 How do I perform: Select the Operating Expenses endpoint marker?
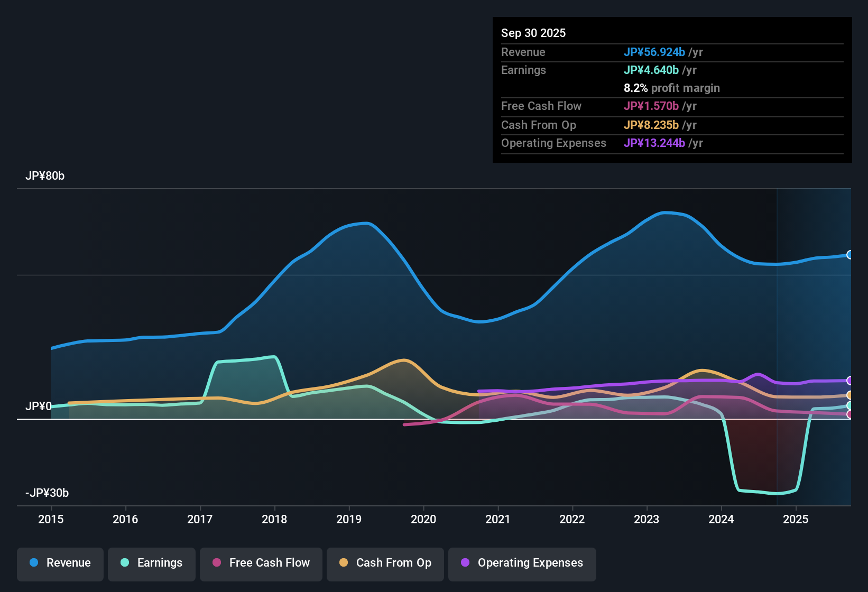pos(849,380)
